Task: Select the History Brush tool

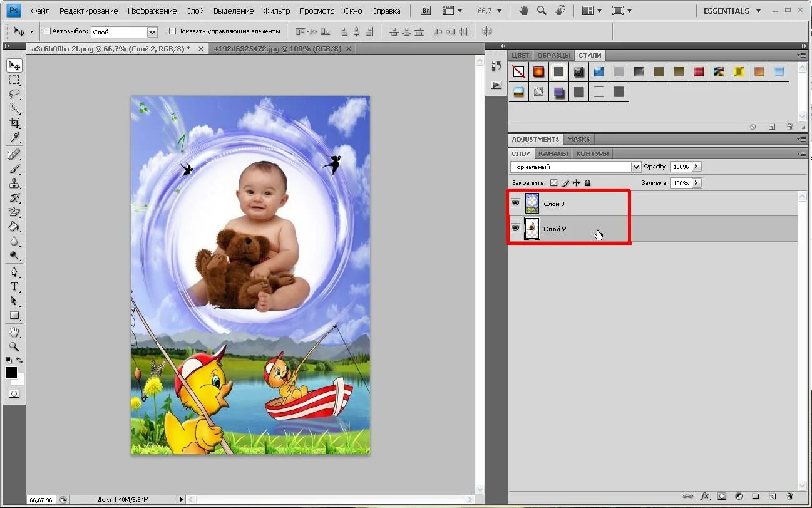Action: [x=14, y=197]
